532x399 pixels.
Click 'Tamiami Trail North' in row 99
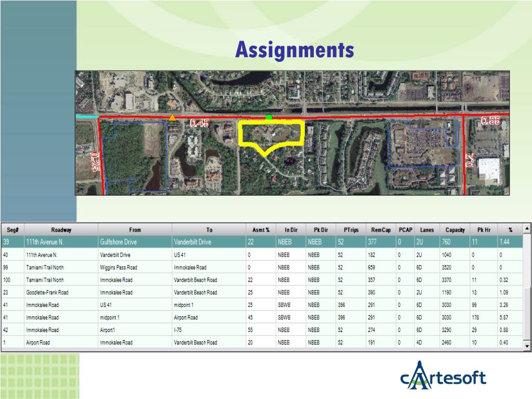click(61, 268)
